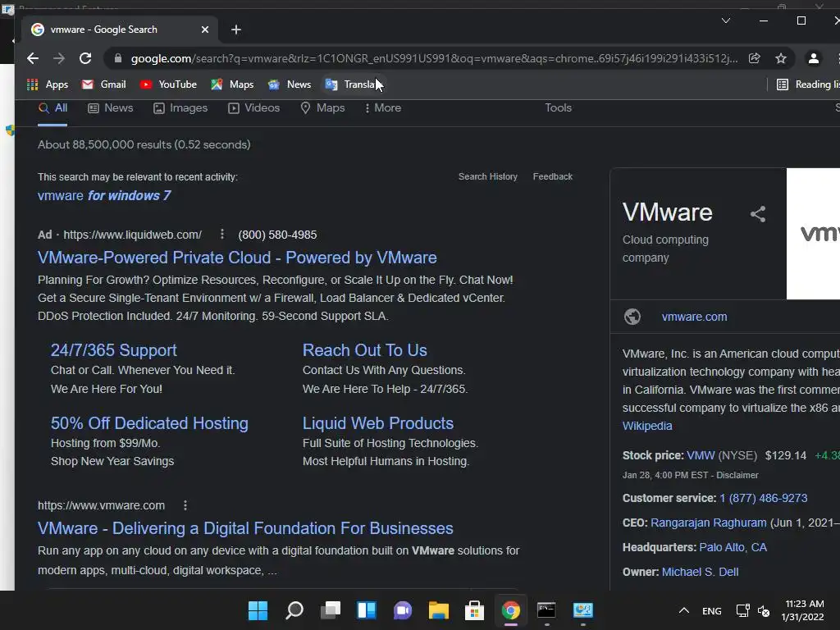This screenshot has width=840, height=630.
Task: Go back using the browser back arrow
Action: click(x=33, y=58)
